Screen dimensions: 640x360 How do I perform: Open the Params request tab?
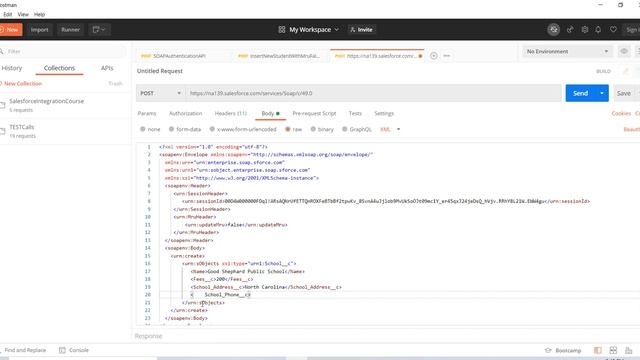147,113
